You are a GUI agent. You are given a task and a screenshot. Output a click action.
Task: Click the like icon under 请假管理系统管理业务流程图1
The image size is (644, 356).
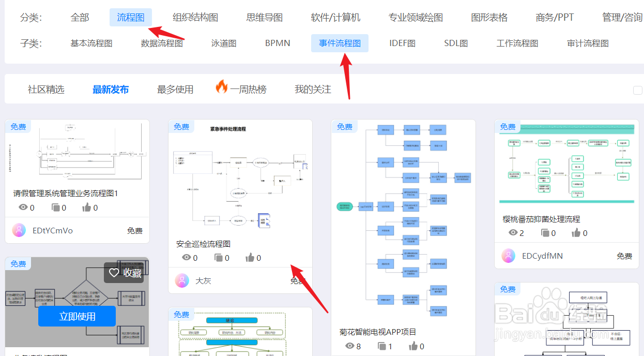(x=87, y=207)
